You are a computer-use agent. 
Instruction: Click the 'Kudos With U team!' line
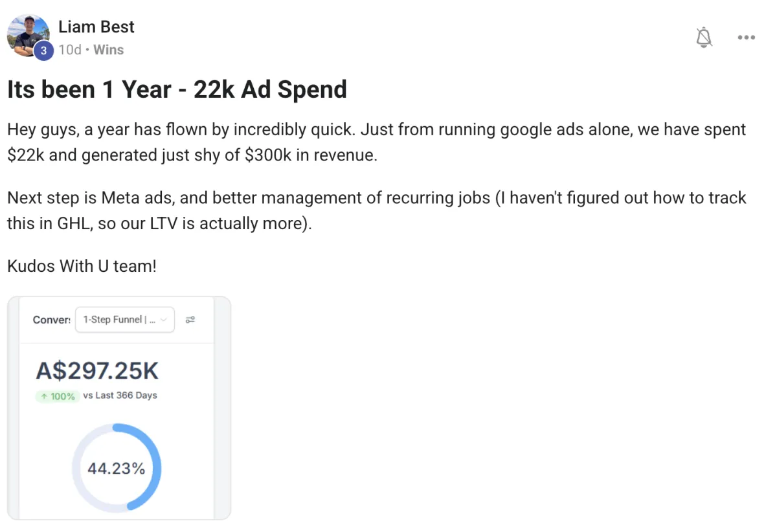pyautogui.click(x=82, y=266)
